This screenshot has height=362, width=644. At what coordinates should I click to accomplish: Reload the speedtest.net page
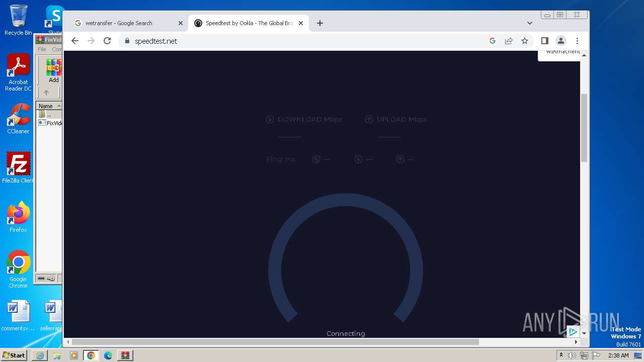pos(107,41)
